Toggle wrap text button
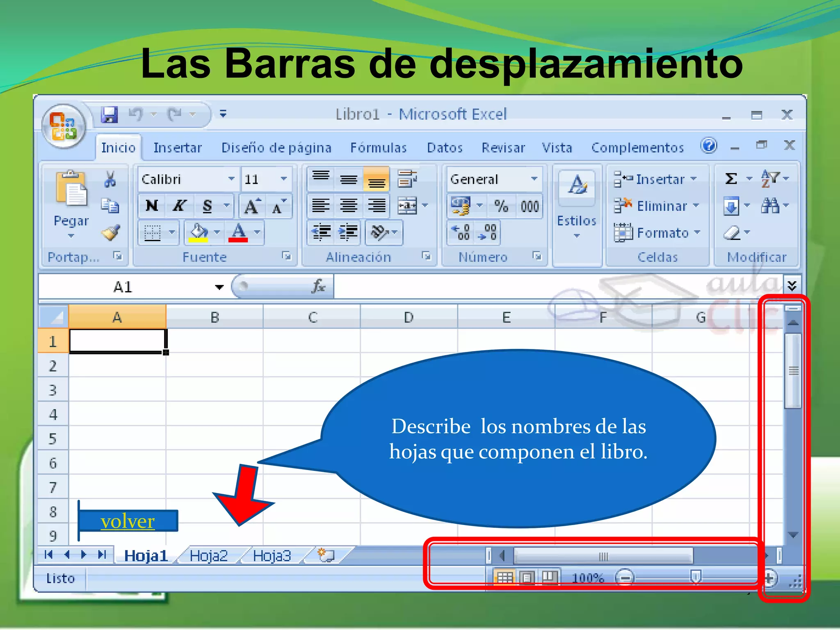The height and width of the screenshot is (630, 840). click(407, 179)
